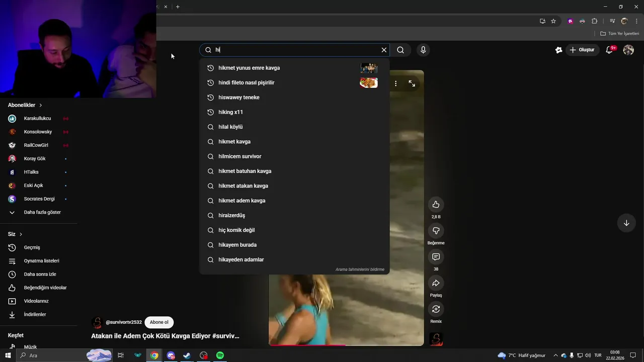Select suggestion hikmet yunus emre kavga
Viewport: 644px width, 362px height.
pos(294,68)
